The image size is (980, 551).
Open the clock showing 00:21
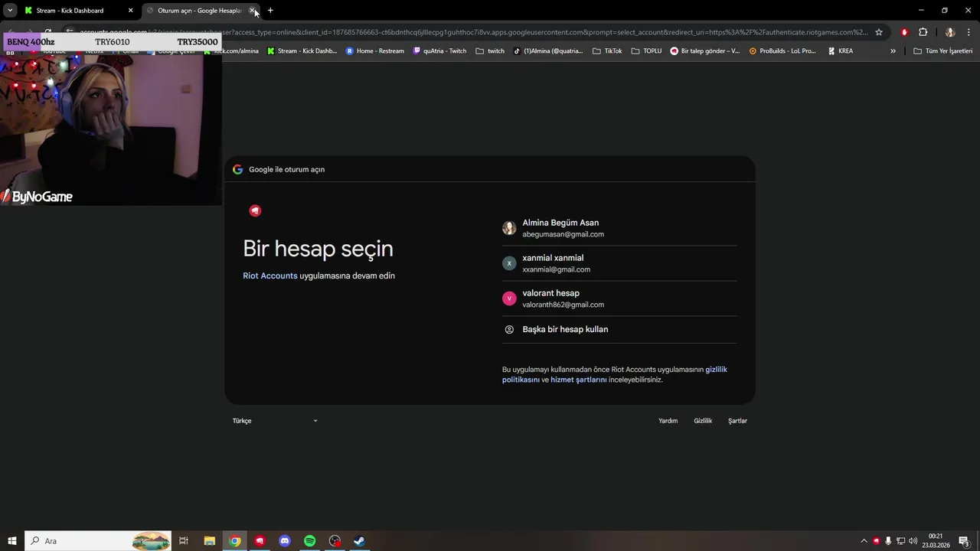(x=936, y=541)
